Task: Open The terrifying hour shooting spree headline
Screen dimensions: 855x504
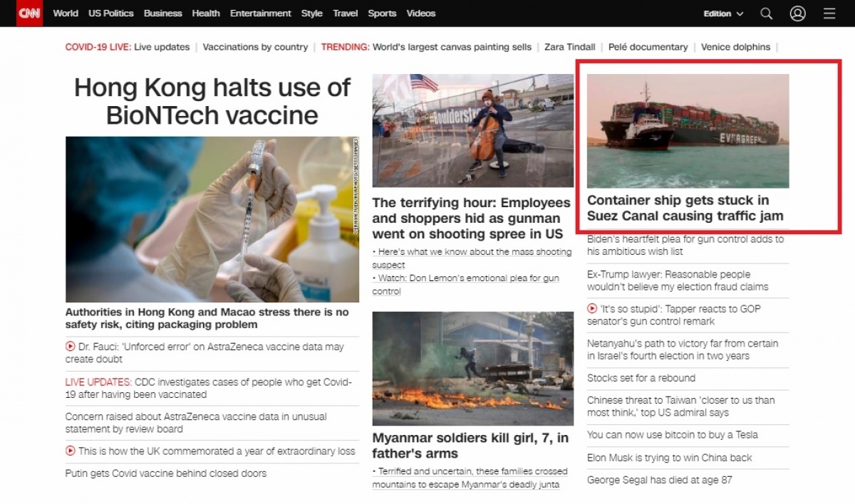Action: (x=472, y=219)
